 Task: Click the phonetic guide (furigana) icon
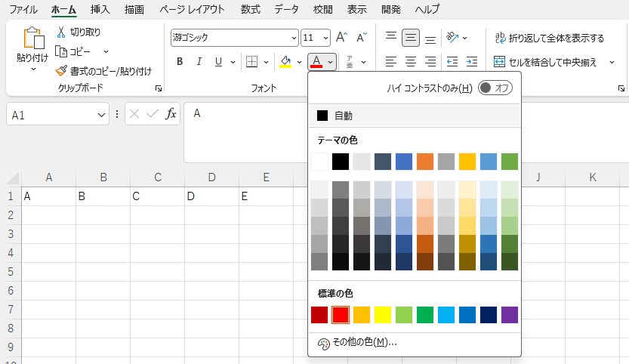point(350,61)
